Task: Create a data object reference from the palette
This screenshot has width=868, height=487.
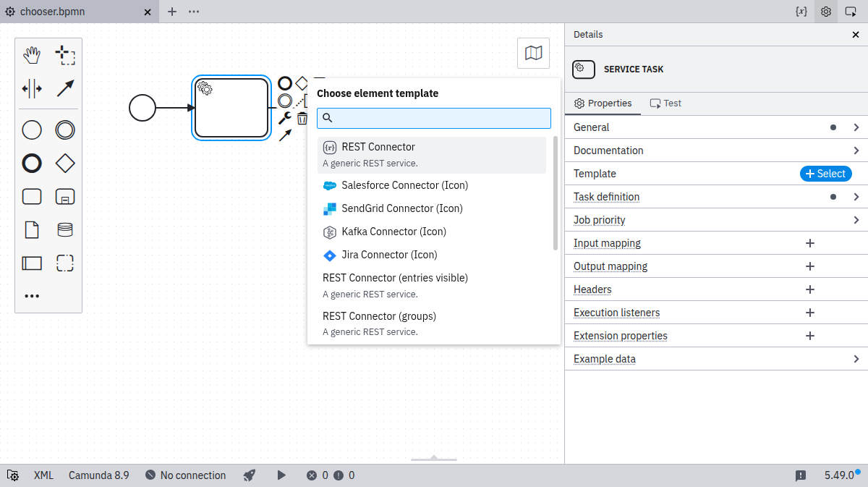Action: [x=32, y=230]
